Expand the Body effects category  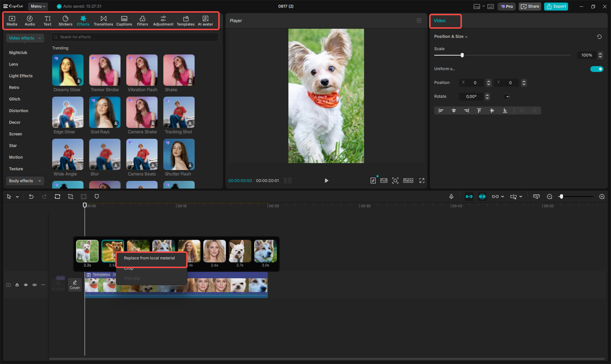pyautogui.click(x=25, y=181)
